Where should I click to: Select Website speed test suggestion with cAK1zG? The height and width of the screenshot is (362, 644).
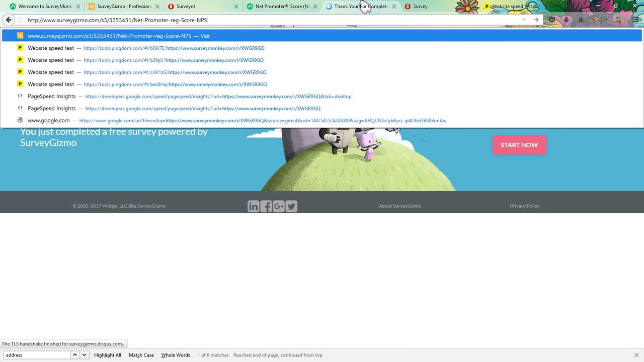point(322,72)
